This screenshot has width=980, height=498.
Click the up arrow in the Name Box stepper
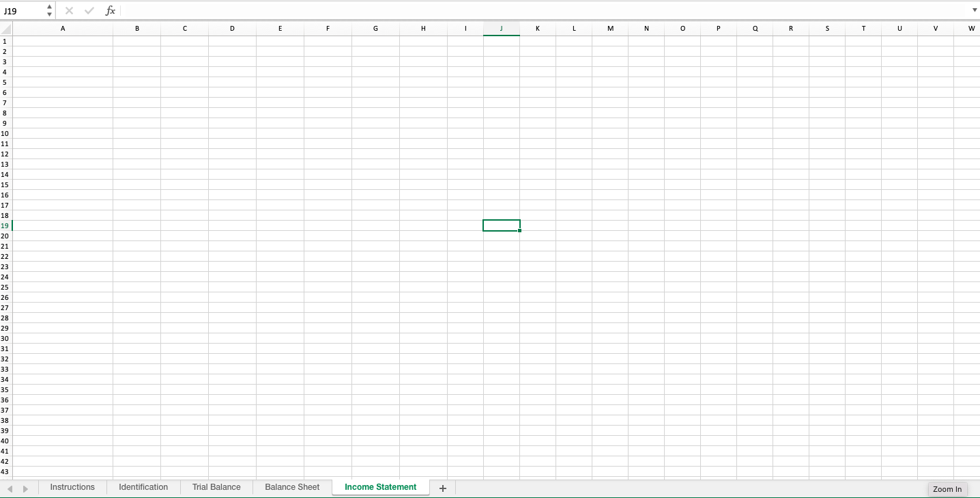(48, 7)
